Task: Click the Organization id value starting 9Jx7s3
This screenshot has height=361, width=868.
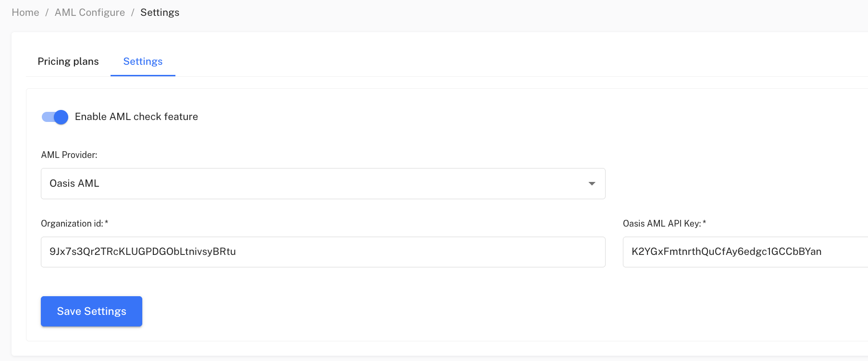Action: pyautogui.click(x=143, y=252)
